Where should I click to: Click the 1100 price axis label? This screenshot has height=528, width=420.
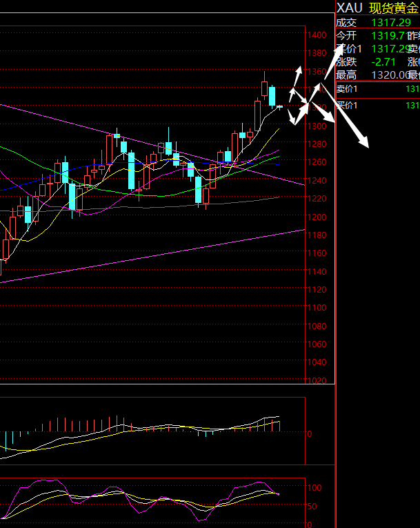click(317, 308)
